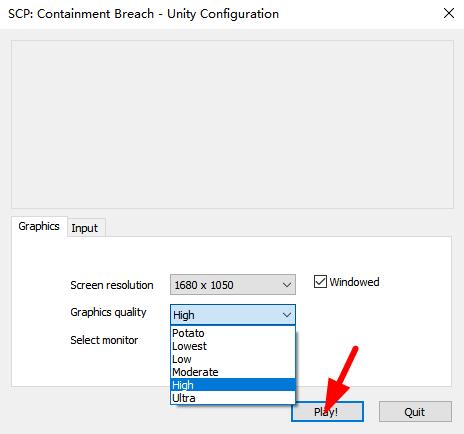
Task: Pick High in quality list
Action: tap(233, 385)
